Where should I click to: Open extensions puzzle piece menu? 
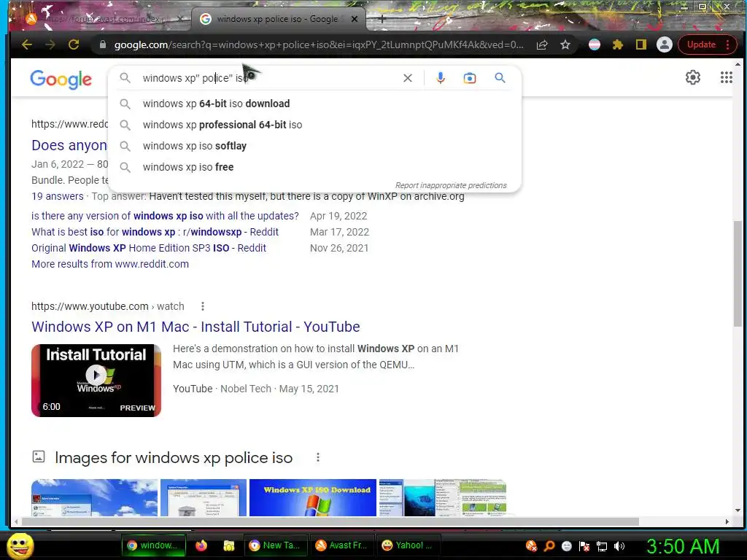(617, 44)
